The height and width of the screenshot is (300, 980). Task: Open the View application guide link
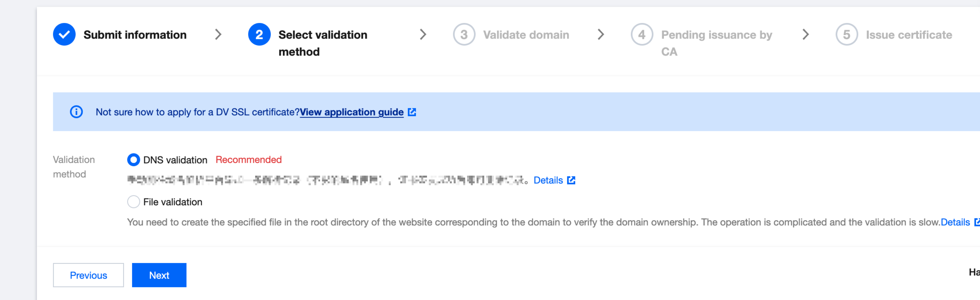(x=351, y=112)
